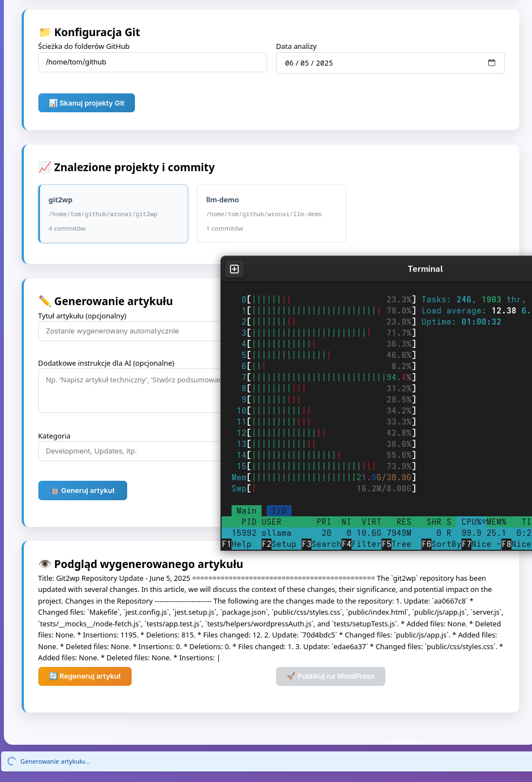Click the new tab icon in Terminal
Image resolution: width=532 pixels, height=782 pixels.
coord(234,269)
